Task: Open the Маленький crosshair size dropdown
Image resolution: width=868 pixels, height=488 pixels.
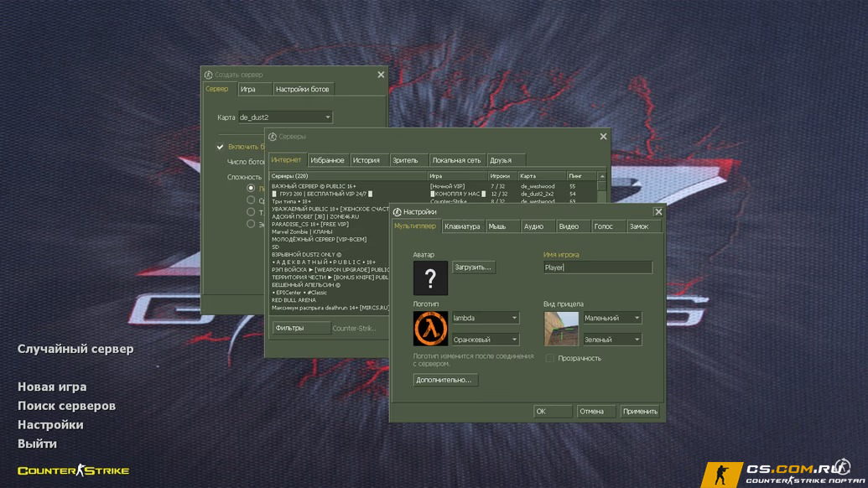Action: [612, 318]
